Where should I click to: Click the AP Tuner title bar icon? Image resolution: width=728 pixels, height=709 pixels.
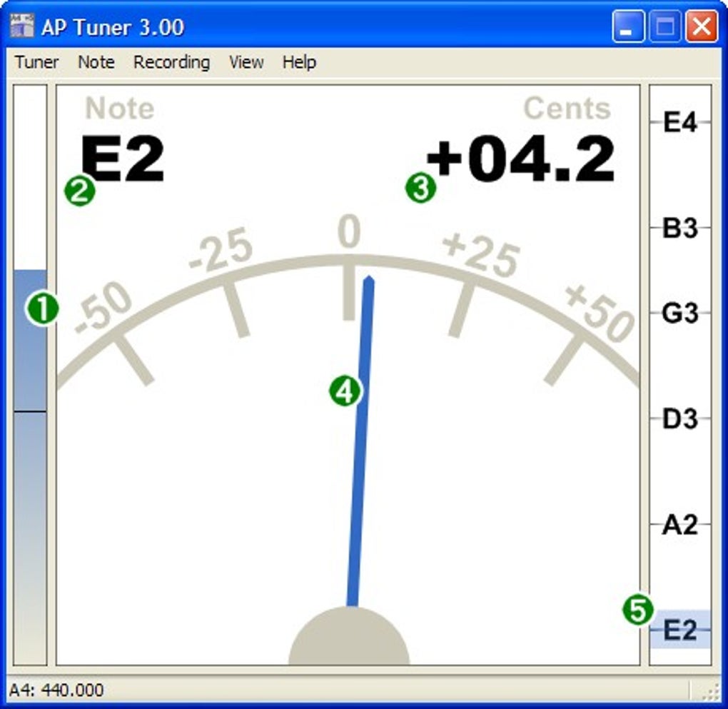tap(22, 26)
